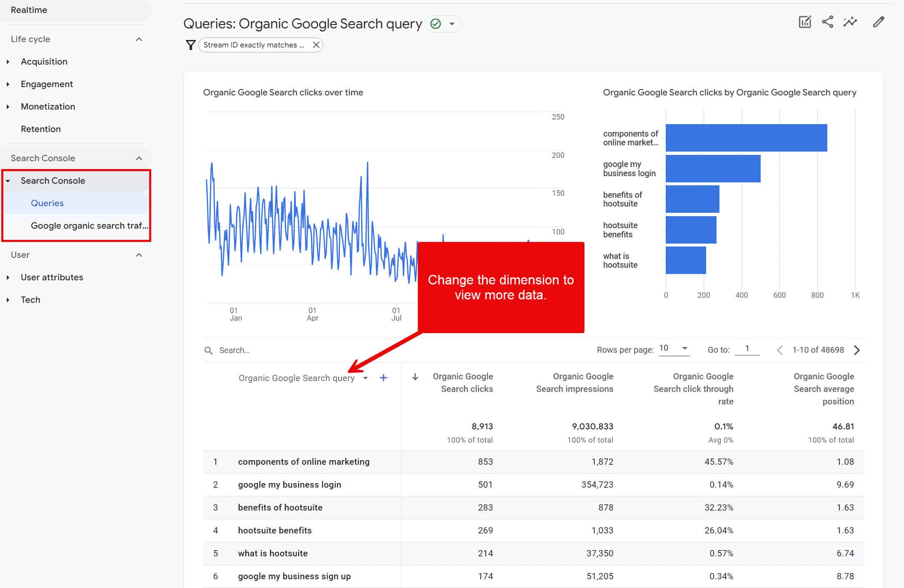Viewport: 904px width, 588px height.
Task: Click the report title Queries: Organic Google Search query
Action: (x=302, y=24)
